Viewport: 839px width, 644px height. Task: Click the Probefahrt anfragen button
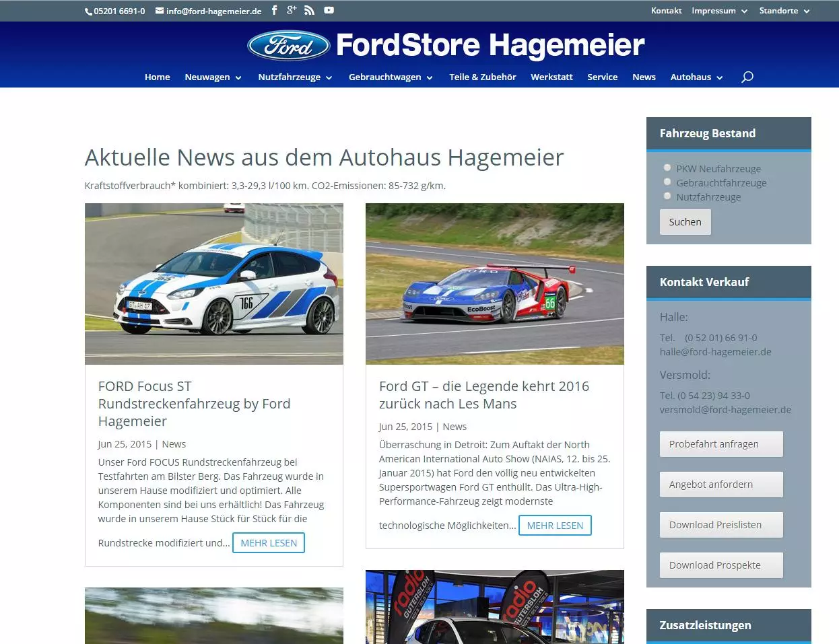(721, 444)
